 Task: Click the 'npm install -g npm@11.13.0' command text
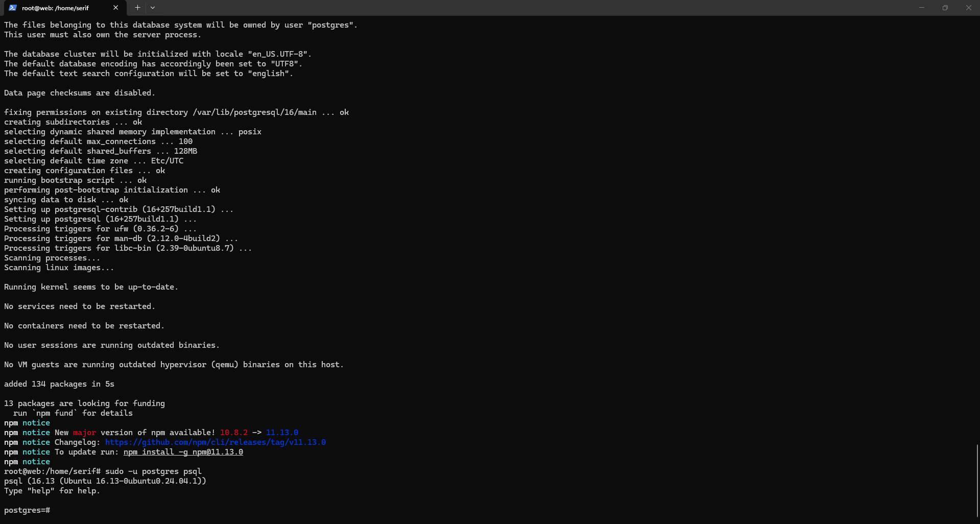pyautogui.click(x=183, y=452)
